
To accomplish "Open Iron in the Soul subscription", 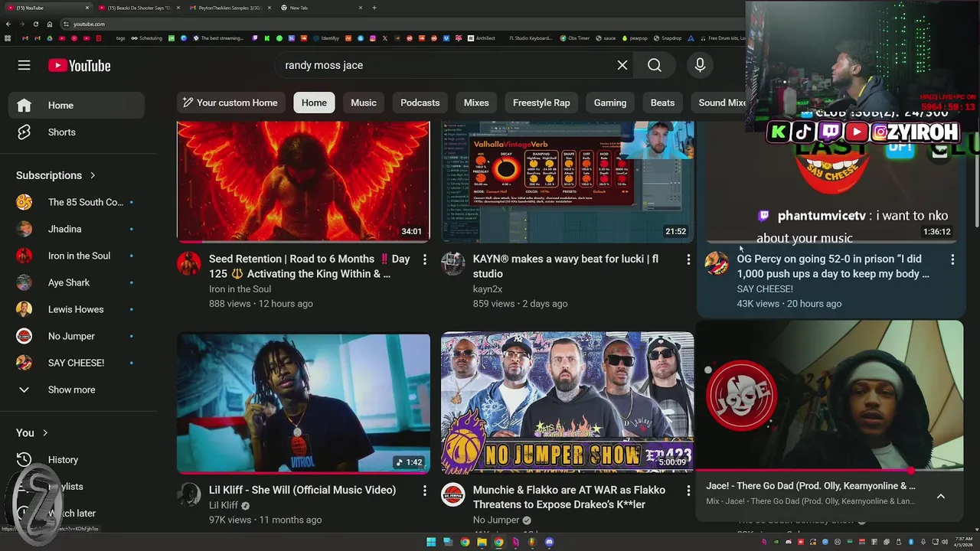I will click(x=77, y=256).
